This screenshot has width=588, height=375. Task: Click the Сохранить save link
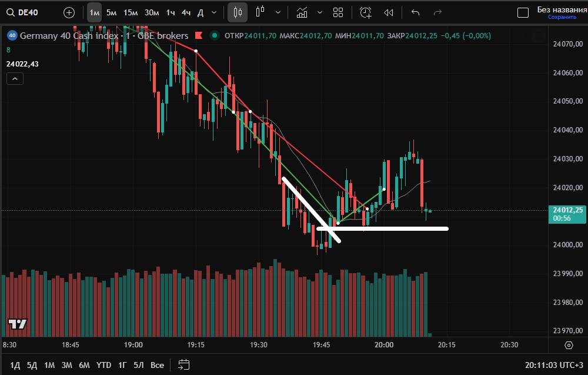(562, 17)
